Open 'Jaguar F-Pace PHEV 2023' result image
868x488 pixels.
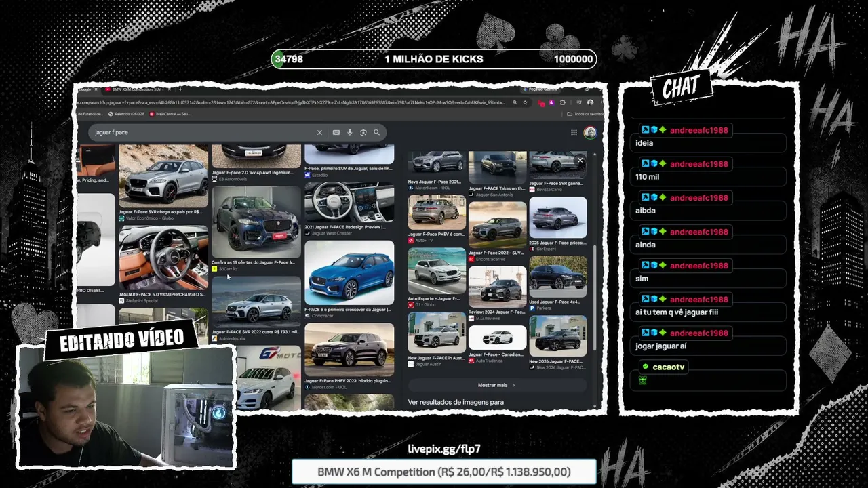click(349, 350)
